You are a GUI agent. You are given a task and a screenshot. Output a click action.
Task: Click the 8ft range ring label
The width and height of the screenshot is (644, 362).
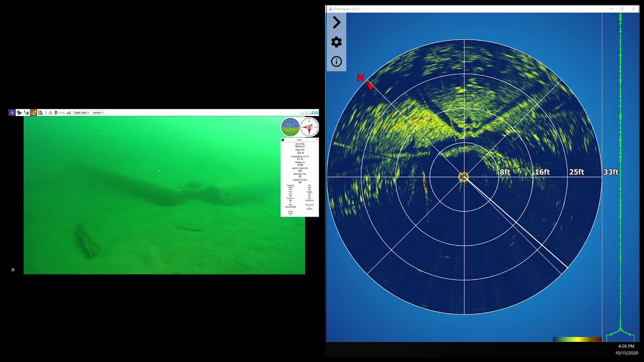pyautogui.click(x=505, y=172)
